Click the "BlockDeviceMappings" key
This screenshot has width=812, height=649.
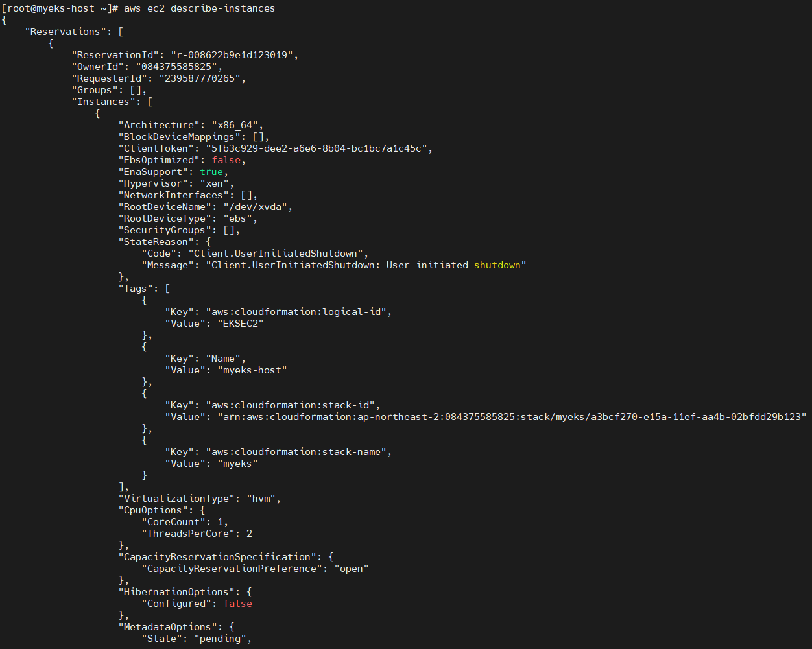click(x=180, y=137)
